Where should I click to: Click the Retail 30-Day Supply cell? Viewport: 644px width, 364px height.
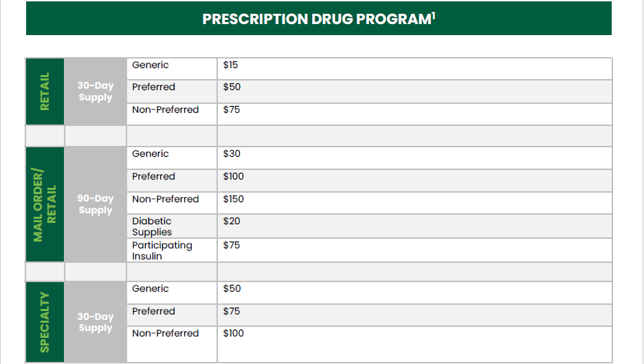pos(96,92)
